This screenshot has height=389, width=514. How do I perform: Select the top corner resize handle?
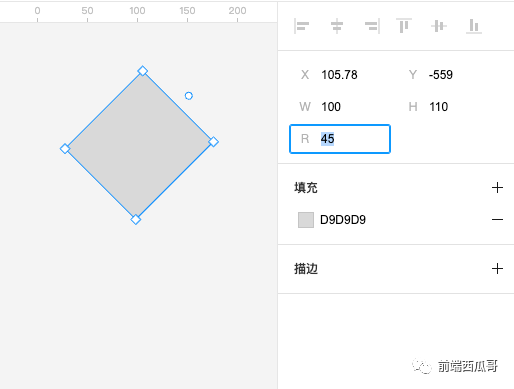(143, 71)
